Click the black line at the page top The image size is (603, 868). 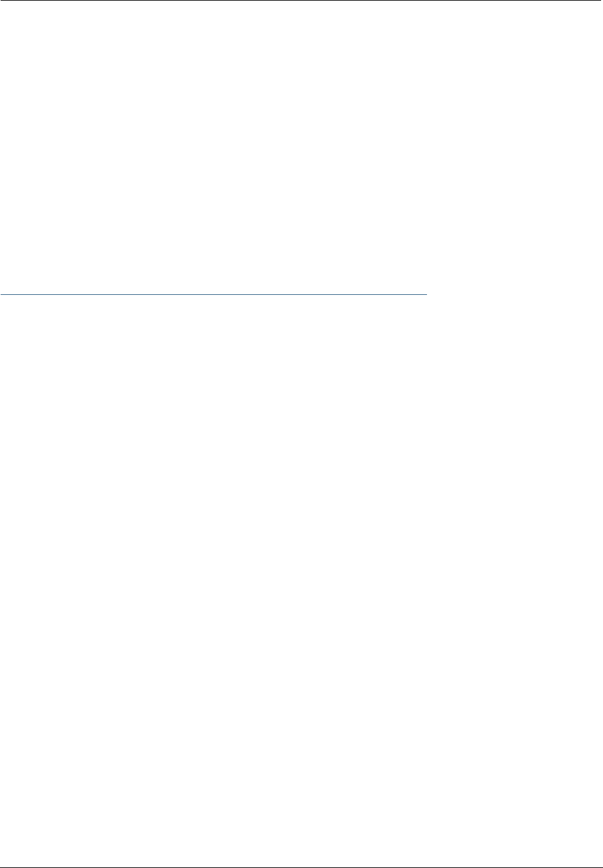pyautogui.click(x=301, y=1)
